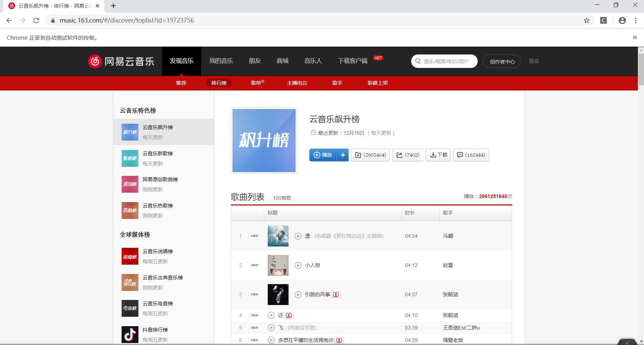Open 商城 in top navigation
Image resolution: width=644 pixels, height=345 pixels.
pos(283,61)
